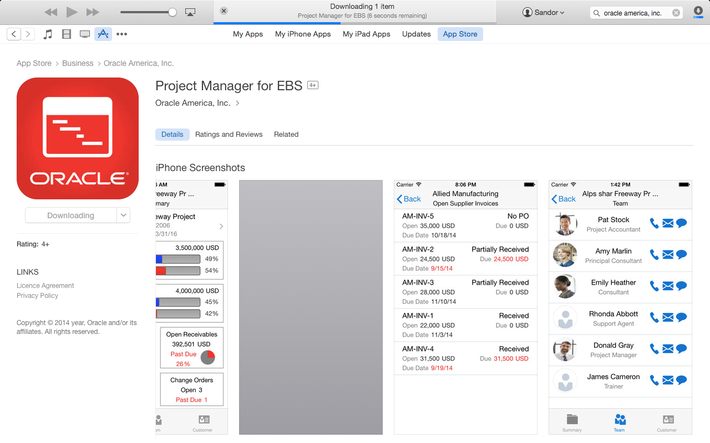Screen dimensions: 710x443
Task: Cancel the download with the X icon
Action: [224, 11]
